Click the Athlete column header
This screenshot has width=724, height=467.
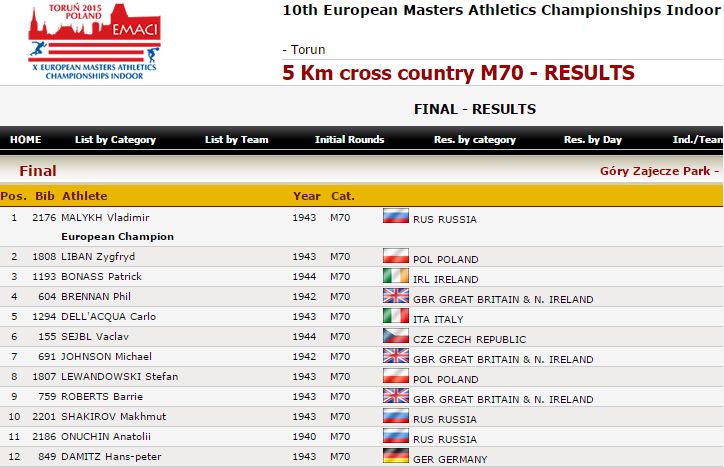pyautogui.click(x=84, y=195)
